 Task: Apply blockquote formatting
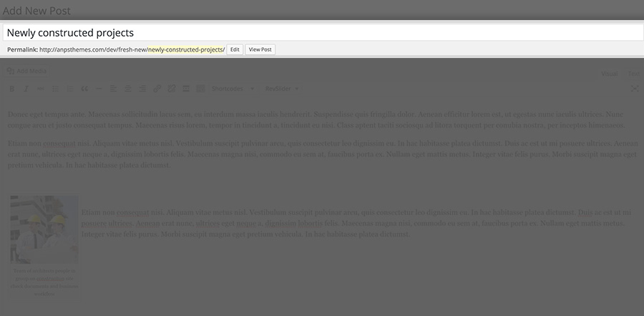84,89
